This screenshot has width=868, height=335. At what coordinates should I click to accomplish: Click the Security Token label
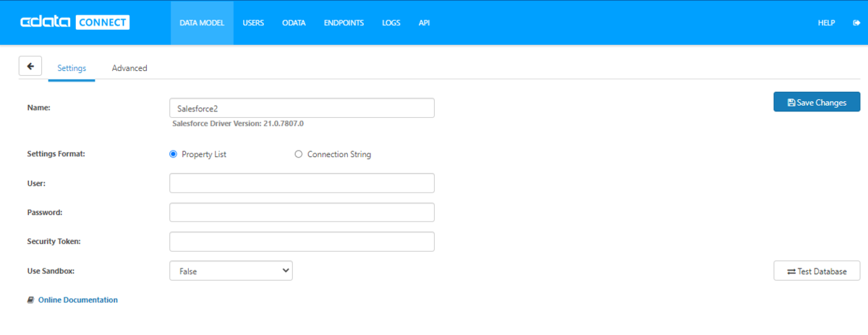point(54,241)
